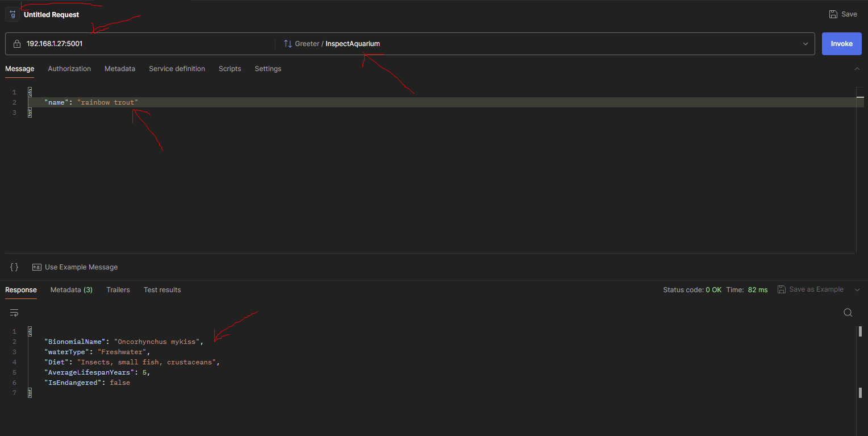Click "Insects, small fish, crustaceans" value
The height and width of the screenshot is (436, 868).
coord(147,362)
